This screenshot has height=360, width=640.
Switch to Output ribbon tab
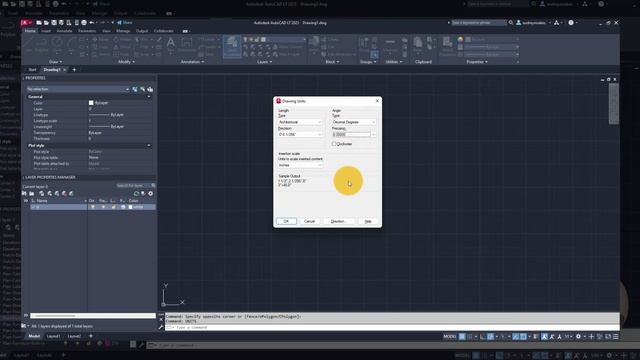tap(142, 31)
